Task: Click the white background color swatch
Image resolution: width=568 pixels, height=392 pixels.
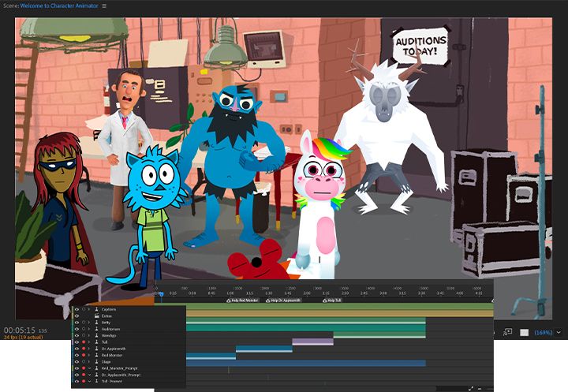Action: [525, 333]
